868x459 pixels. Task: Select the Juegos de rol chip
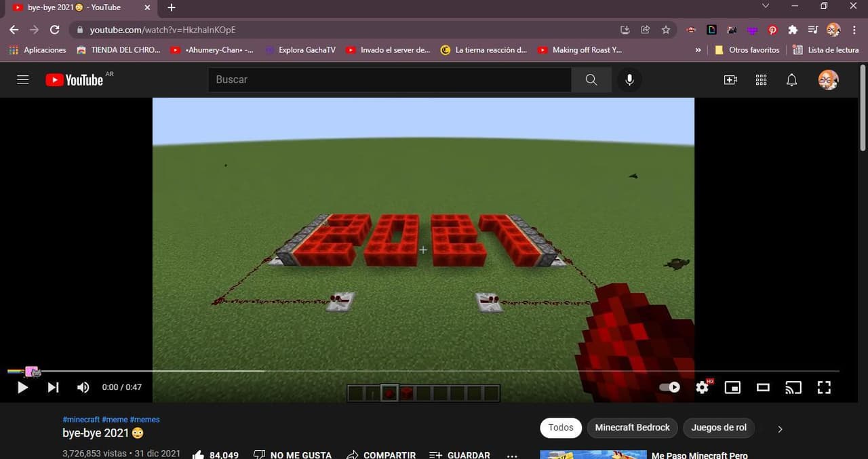[x=719, y=428]
